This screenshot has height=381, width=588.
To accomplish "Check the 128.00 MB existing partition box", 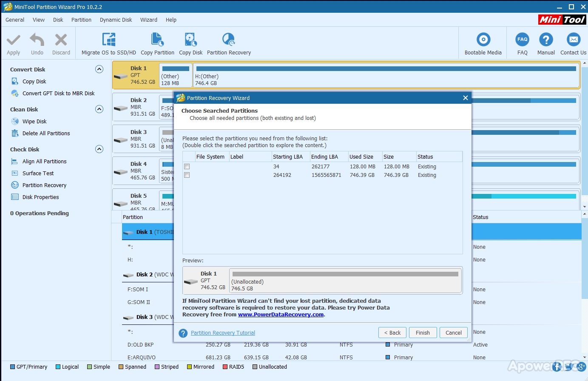I will click(187, 167).
